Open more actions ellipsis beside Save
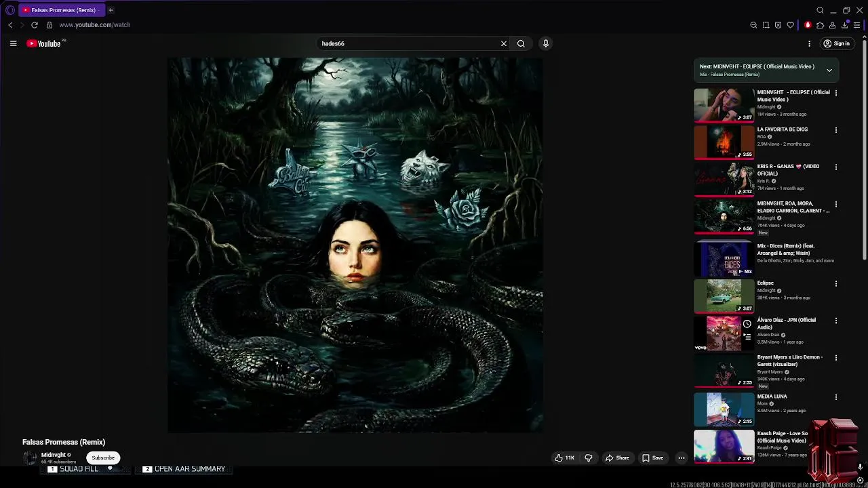Screen dimensions: 868x488 pyautogui.click(x=682, y=458)
